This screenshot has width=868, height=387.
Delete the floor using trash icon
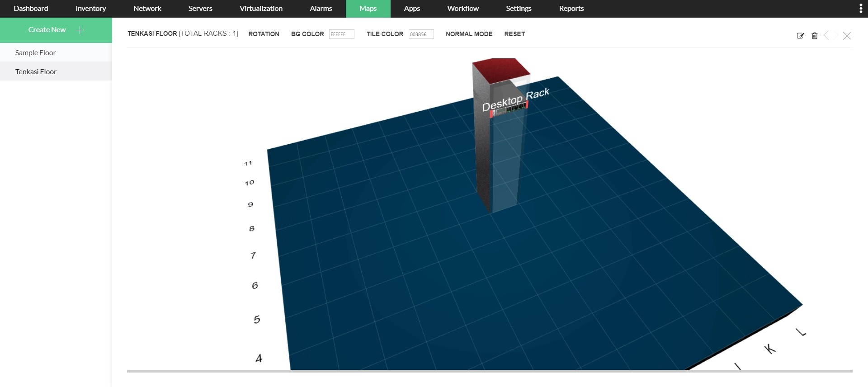tap(815, 36)
